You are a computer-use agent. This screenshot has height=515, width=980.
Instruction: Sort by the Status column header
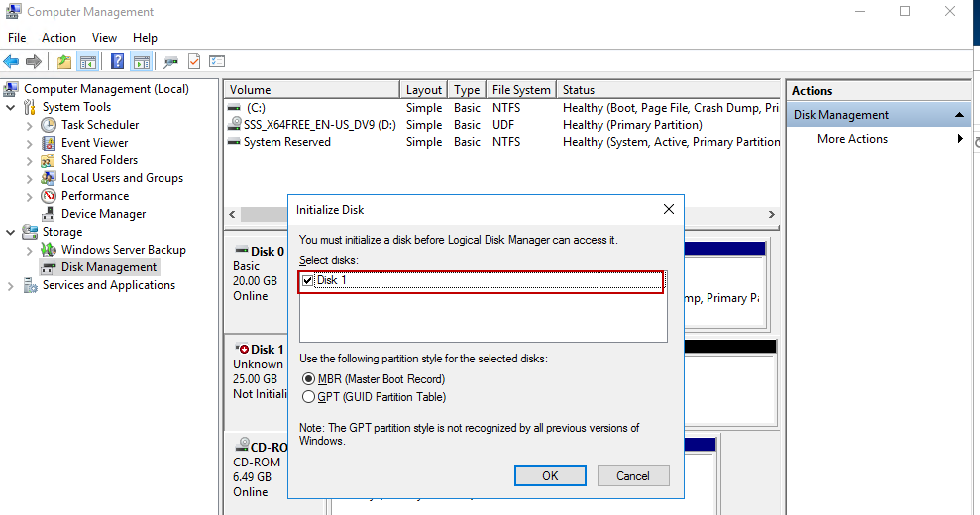tap(668, 90)
